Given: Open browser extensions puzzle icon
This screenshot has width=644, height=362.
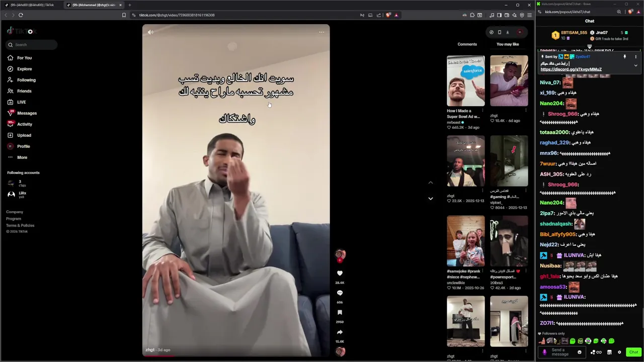Looking at the screenshot, I should coord(472,15).
